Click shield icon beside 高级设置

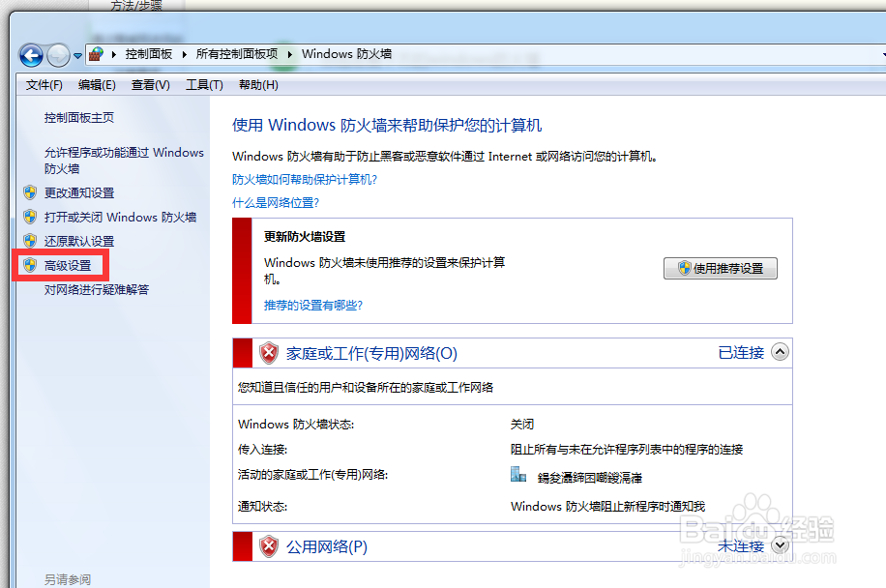coord(30,265)
